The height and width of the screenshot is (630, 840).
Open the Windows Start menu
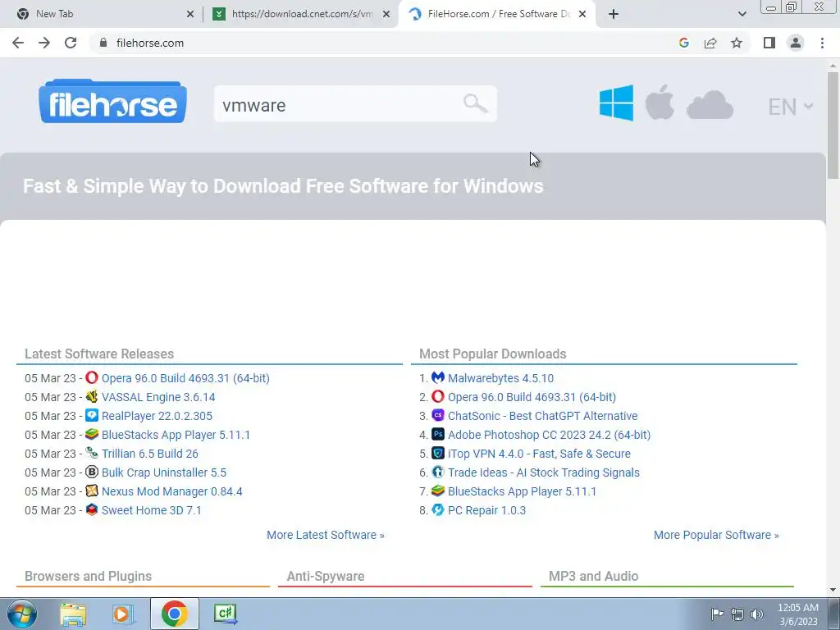point(22,614)
